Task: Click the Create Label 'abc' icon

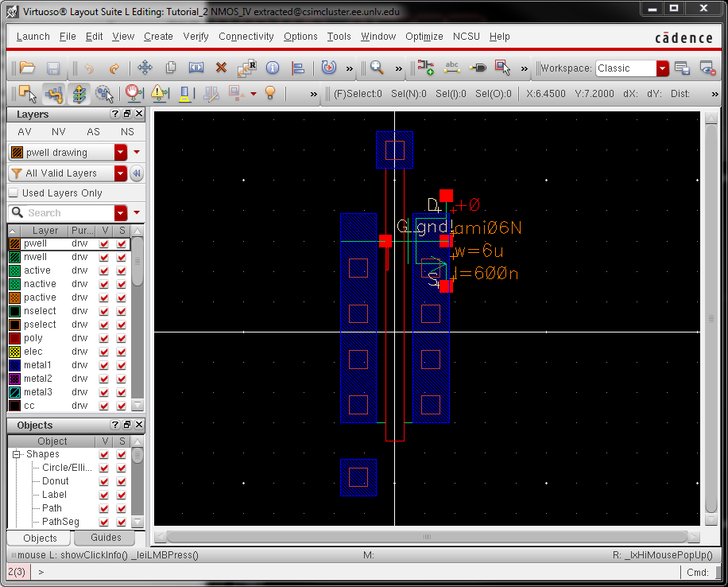Action: point(452,68)
